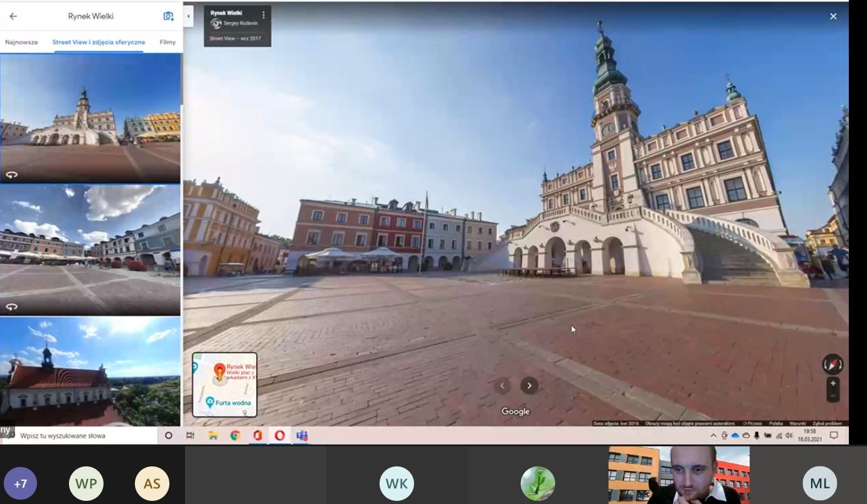Select the red-roofed church aerial thumbnail

(x=90, y=371)
